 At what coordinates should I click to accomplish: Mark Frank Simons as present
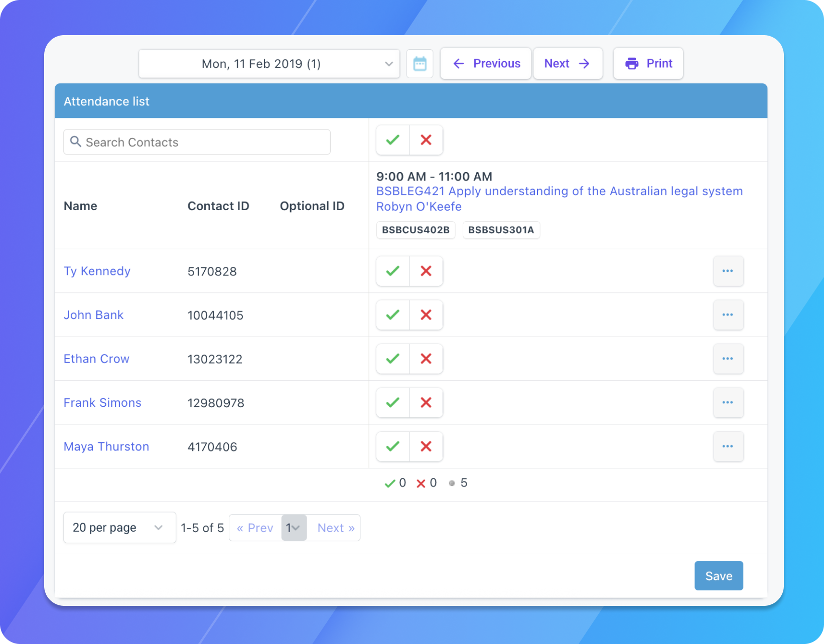[x=393, y=403]
